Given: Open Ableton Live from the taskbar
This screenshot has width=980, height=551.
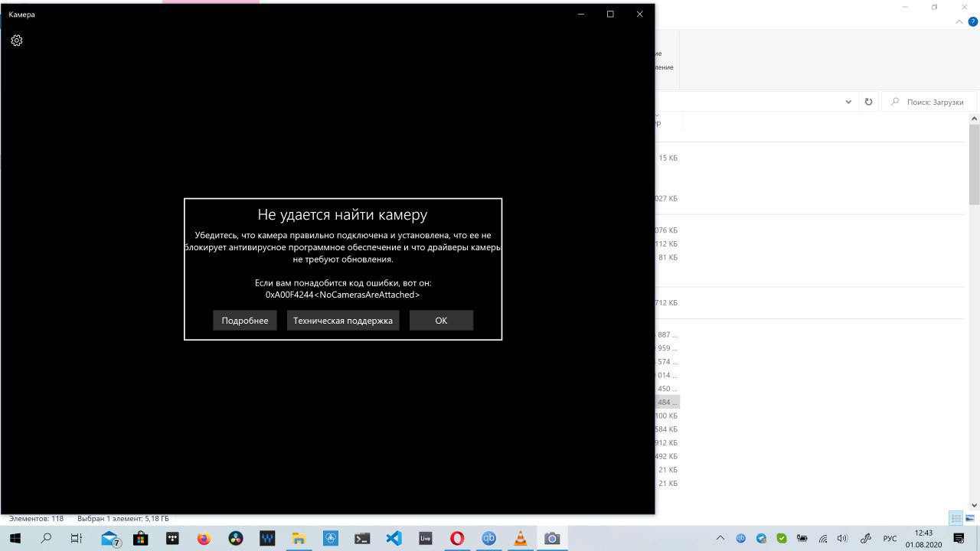Looking at the screenshot, I should click(x=426, y=538).
